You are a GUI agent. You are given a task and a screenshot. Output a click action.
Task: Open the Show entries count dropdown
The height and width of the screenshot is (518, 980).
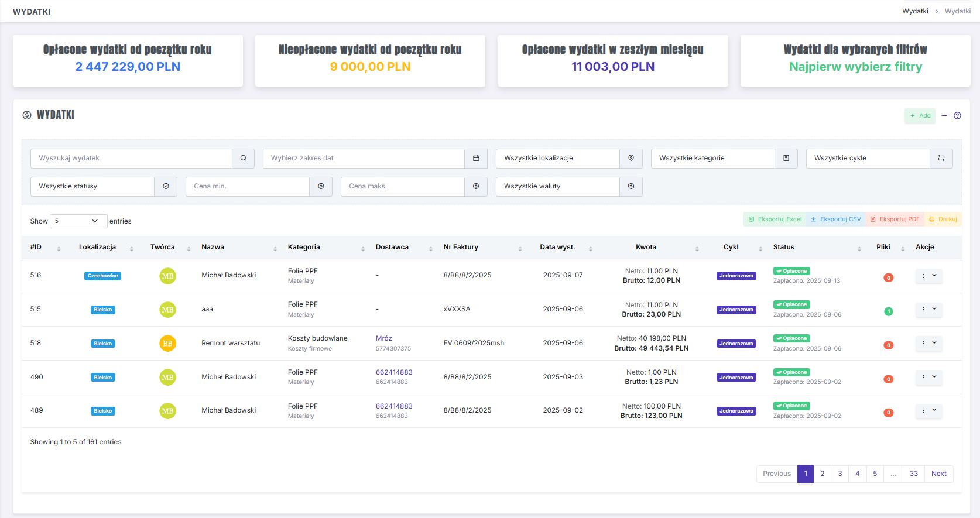pyautogui.click(x=78, y=221)
